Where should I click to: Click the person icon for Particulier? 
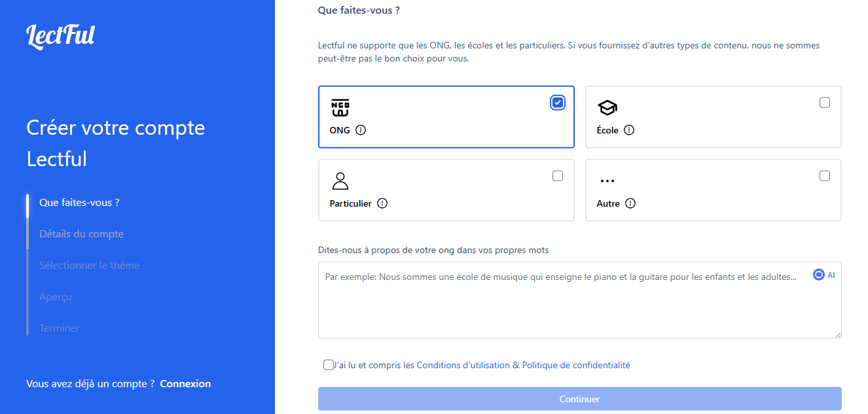(x=340, y=180)
